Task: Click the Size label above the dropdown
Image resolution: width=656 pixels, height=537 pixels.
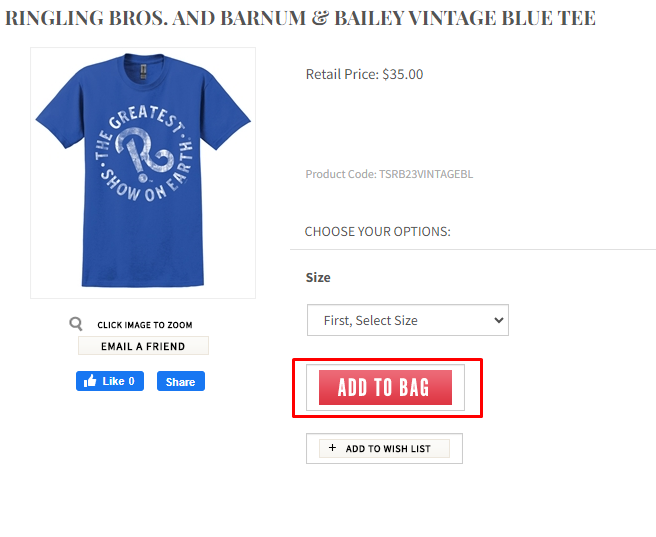Action: tap(318, 277)
